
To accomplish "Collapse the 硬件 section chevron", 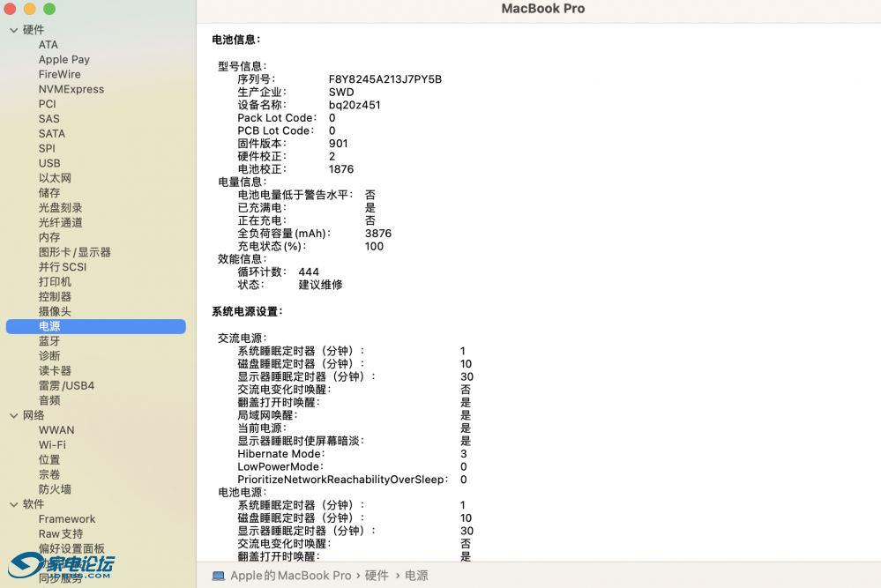I will pos(14,30).
